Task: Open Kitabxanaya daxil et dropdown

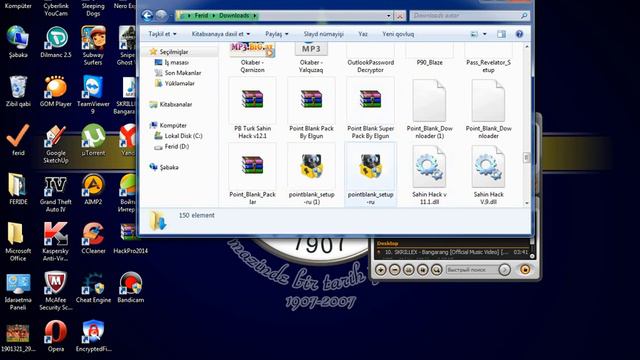Action: 221,34
